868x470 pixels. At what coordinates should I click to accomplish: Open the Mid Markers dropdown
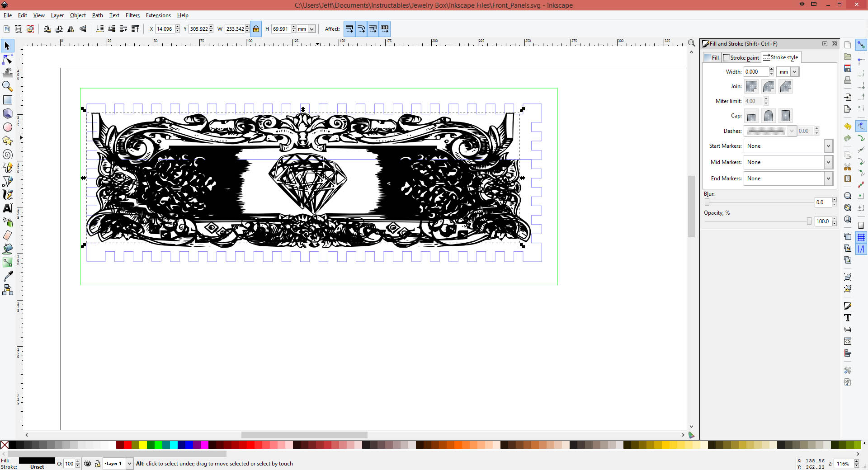coord(788,162)
